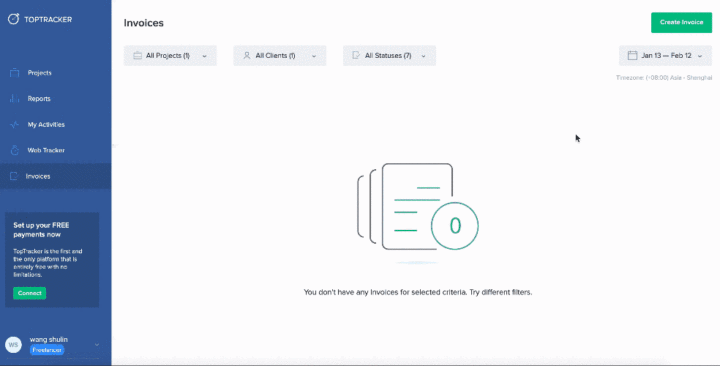Screen dimensions: 720x366
Task: Expand the wang shulin account menu chevron
Action: (x=97, y=344)
